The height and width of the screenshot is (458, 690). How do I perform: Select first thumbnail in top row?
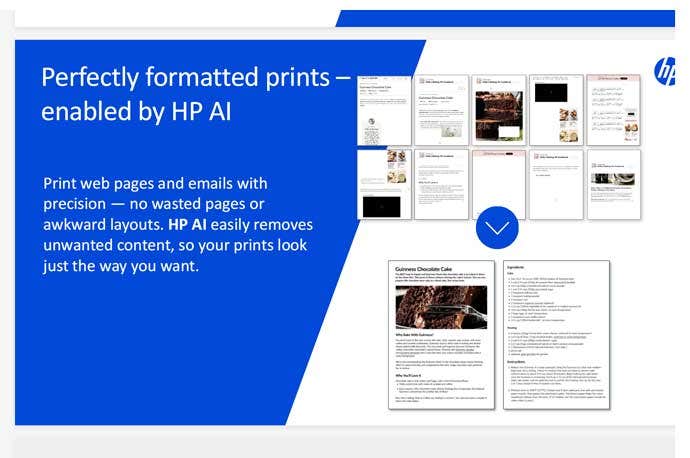click(383, 109)
